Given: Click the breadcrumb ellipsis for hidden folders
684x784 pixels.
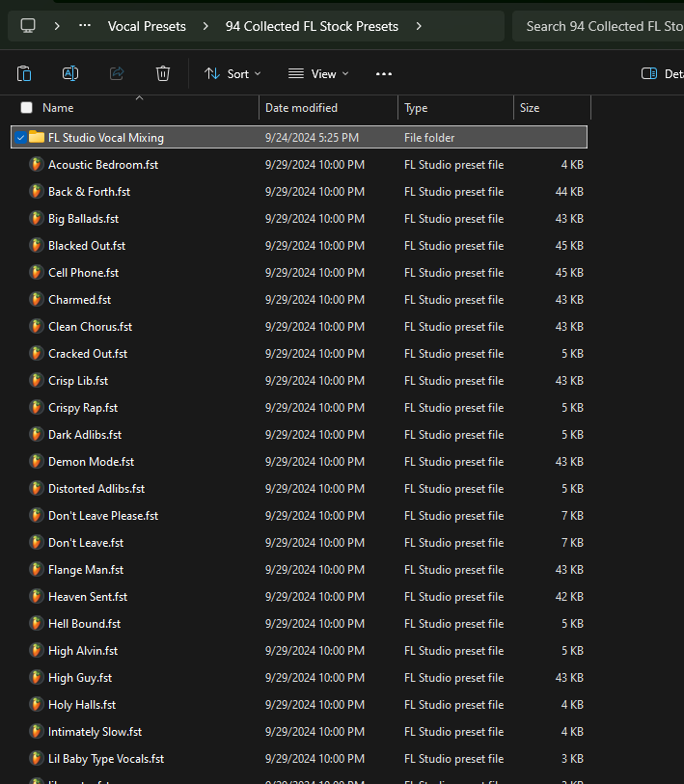Looking at the screenshot, I should click(85, 26).
